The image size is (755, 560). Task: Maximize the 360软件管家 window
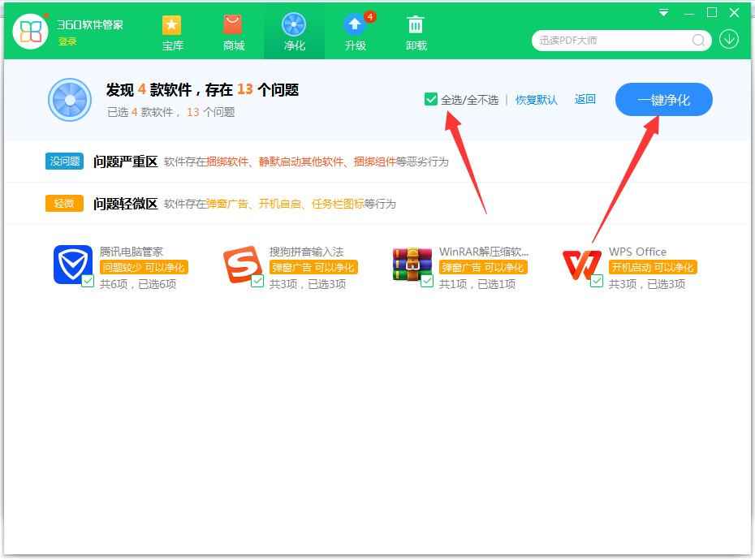coord(712,12)
